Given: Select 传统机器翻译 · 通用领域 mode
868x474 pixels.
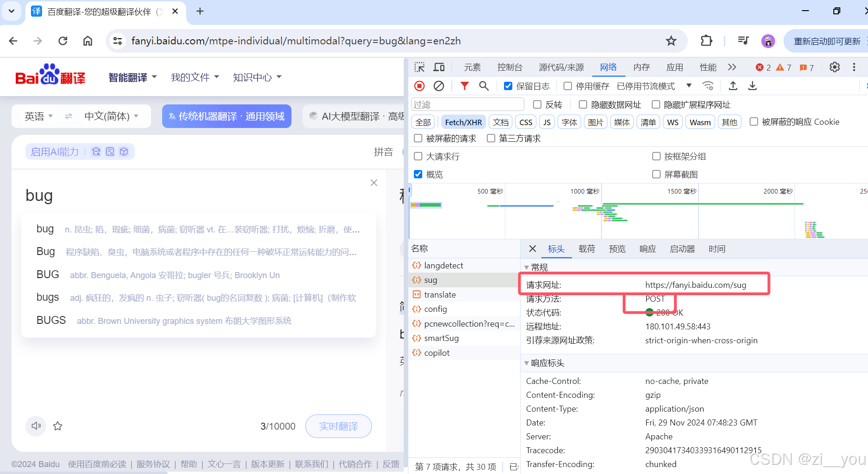Looking at the screenshot, I should (x=227, y=116).
